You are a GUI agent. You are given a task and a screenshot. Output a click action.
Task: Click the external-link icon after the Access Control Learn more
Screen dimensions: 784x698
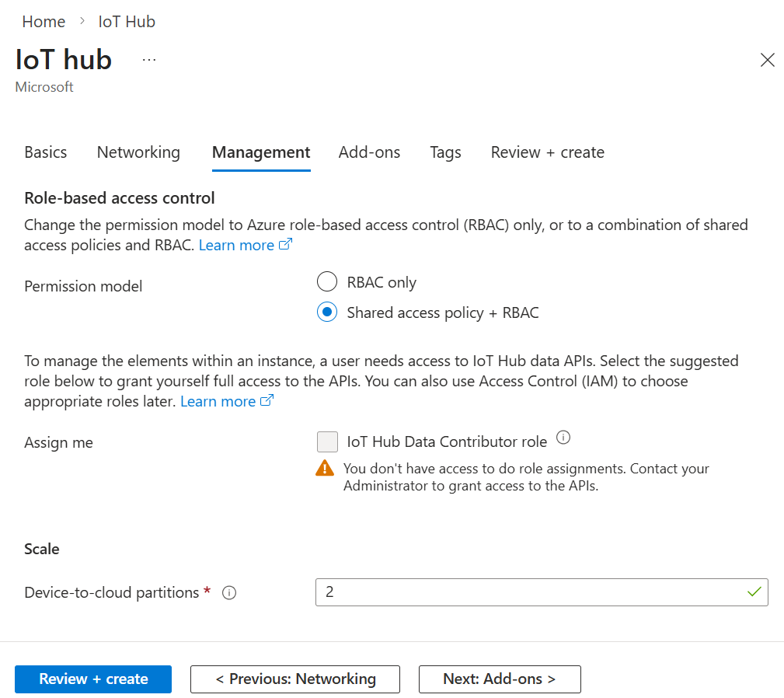(x=267, y=401)
